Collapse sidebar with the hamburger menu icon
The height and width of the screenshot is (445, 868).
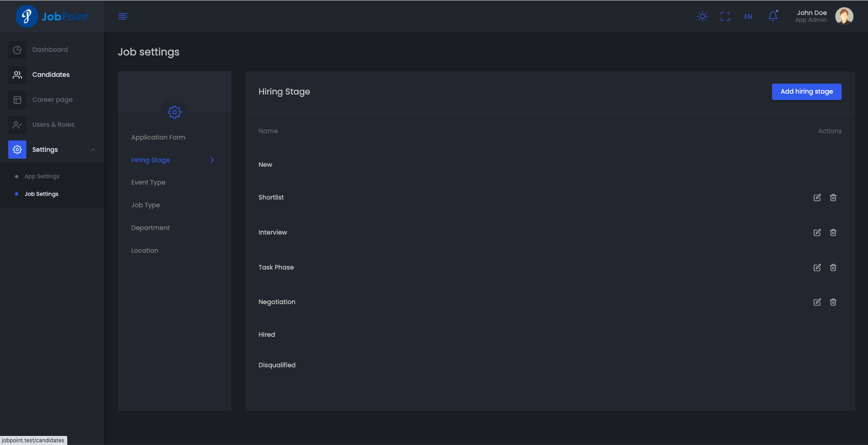(x=123, y=16)
